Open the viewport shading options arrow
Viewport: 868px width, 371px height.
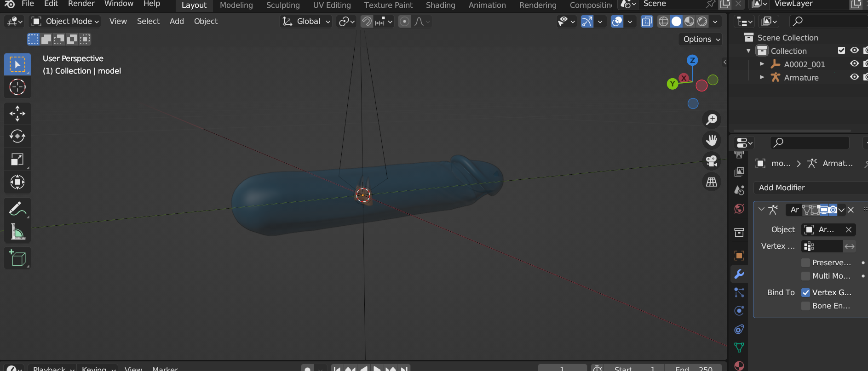[x=715, y=22]
